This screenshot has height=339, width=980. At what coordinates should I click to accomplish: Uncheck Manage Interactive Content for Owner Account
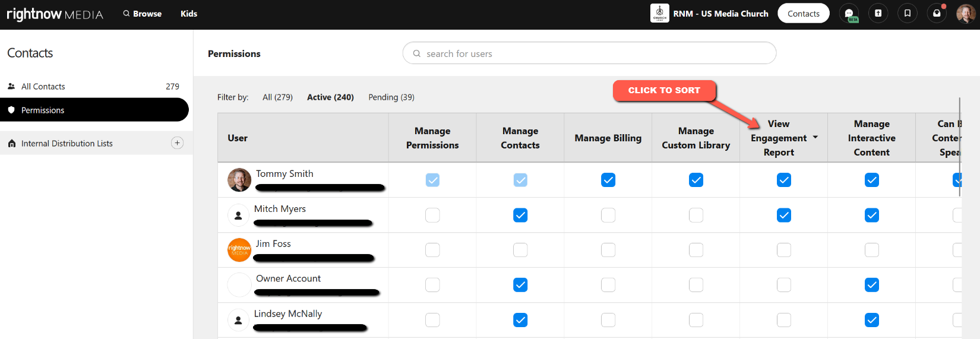[872, 285]
